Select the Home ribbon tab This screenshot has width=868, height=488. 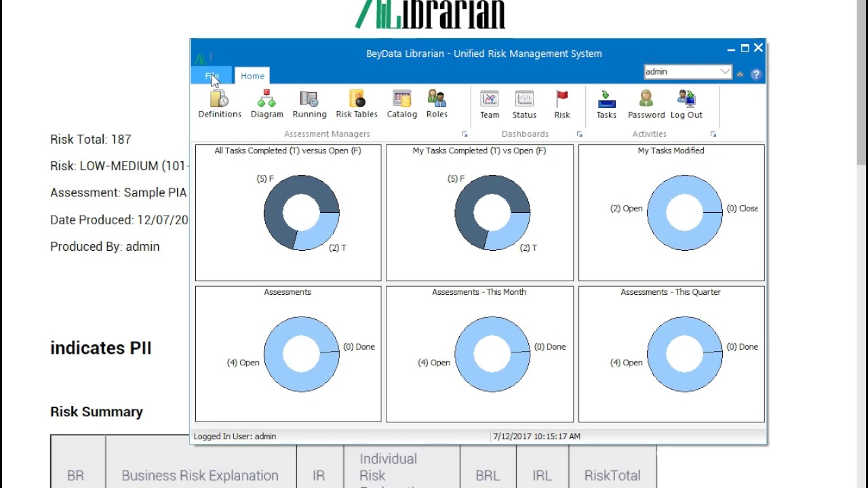[x=252, y=76]
